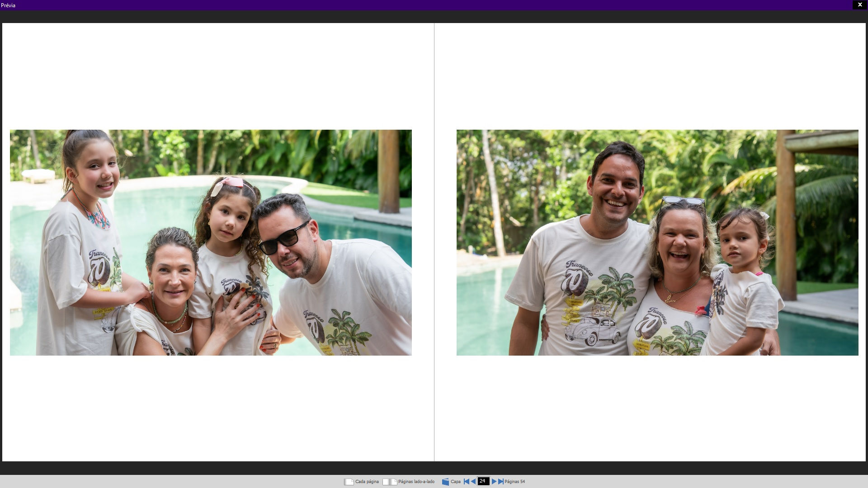Click the 'Prévia' title bar text

8,5
